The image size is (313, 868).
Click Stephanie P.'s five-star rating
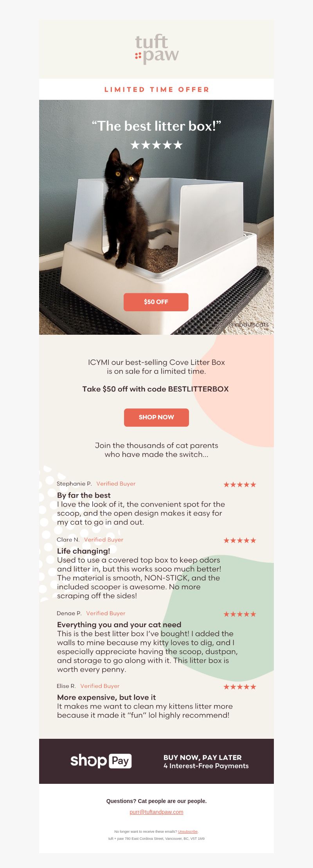coord(240,484)
